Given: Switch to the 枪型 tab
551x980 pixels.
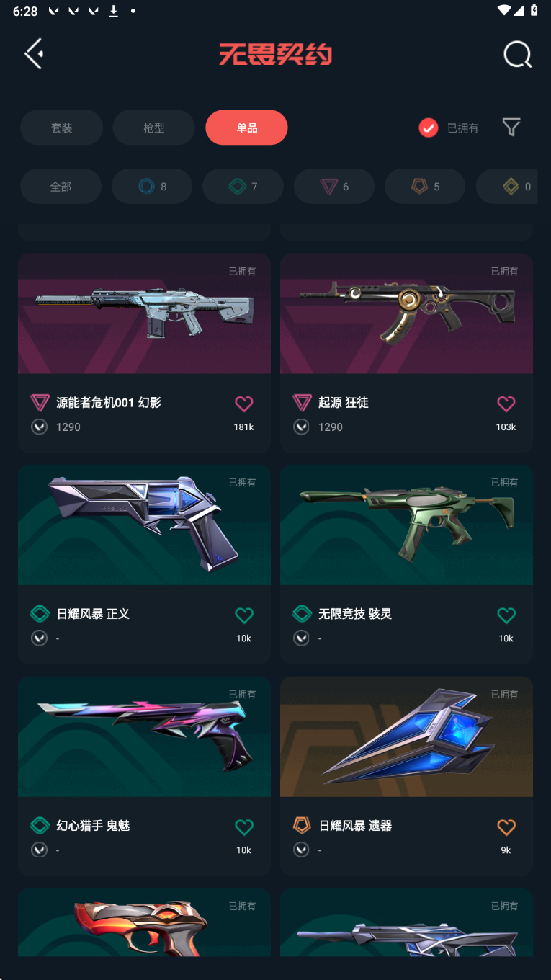Looking at the screenshot, I should click(154, 128).
